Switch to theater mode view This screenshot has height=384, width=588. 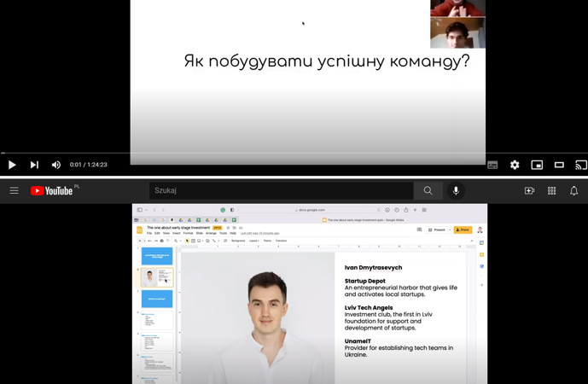[559, 165]
